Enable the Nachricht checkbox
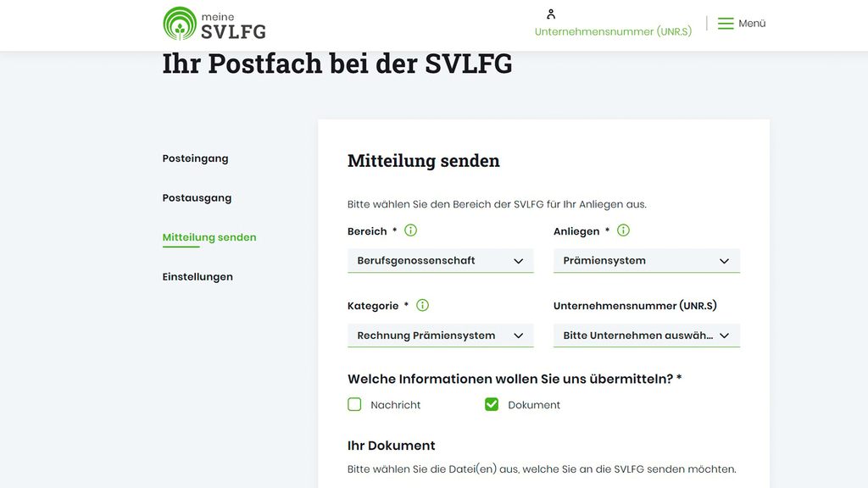 (x=354, y=404)
